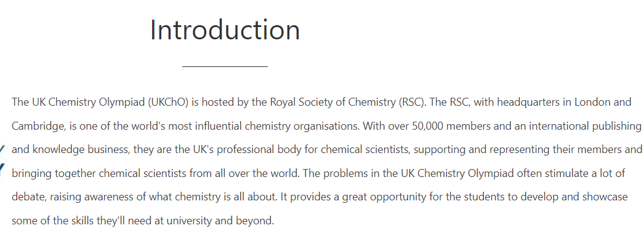Image resolution: width=644 pixels, height=236 pixels.
Task: Click the words knowledge business
Action: (81, 149)
